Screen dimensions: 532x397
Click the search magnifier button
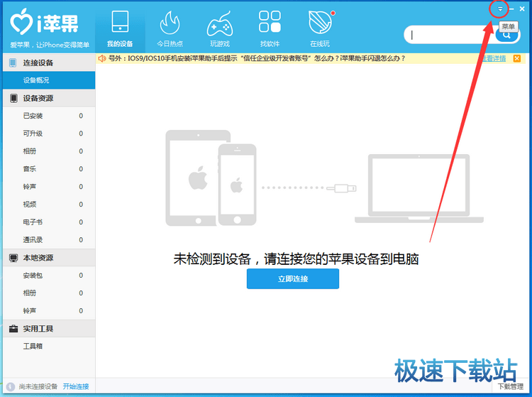(506, 36)
